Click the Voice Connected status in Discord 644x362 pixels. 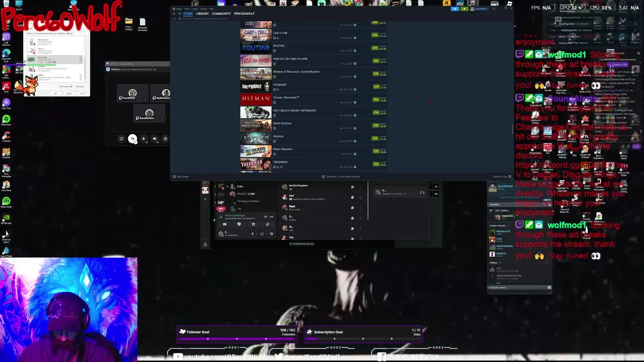(x=234, y=216)
